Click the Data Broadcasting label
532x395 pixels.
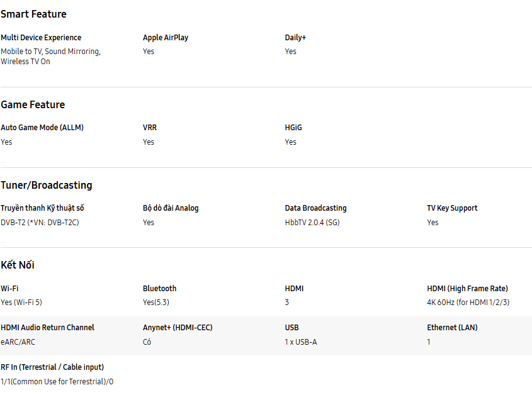coord(315,208)
